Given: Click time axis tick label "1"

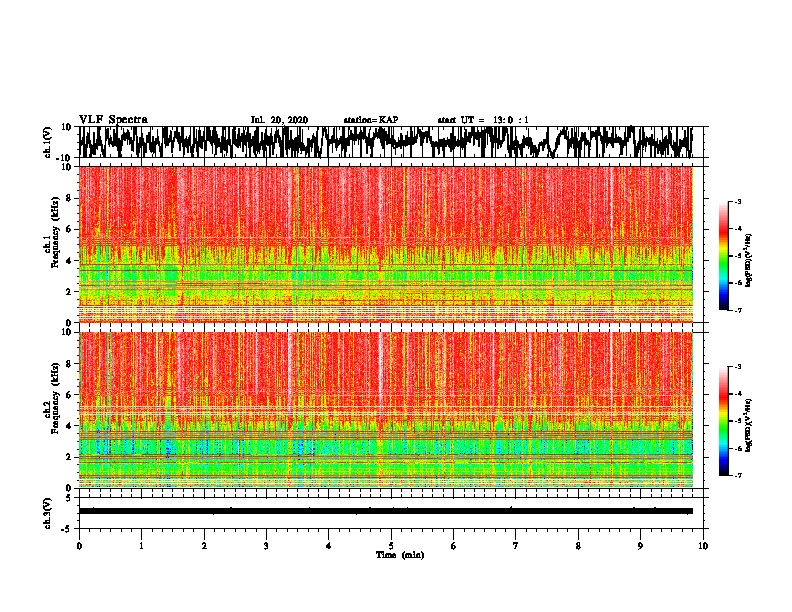Looking at the screenshot, I should pyautogui.click(x=141, y=546).
